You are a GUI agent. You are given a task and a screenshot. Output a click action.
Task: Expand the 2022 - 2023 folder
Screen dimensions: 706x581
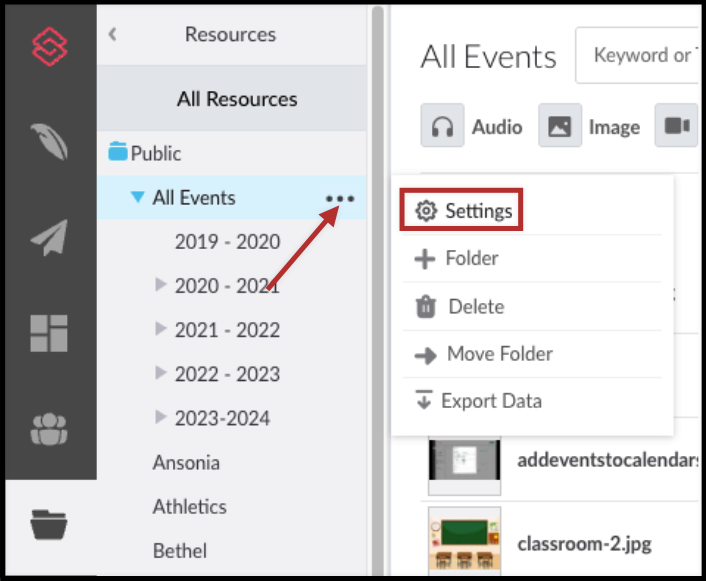(x=161, y=372)
